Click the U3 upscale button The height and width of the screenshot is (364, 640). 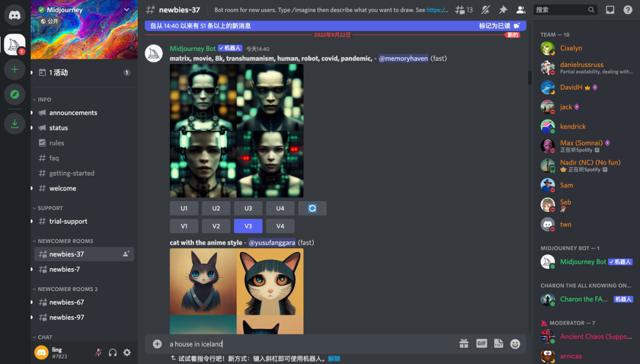(248, 208)
